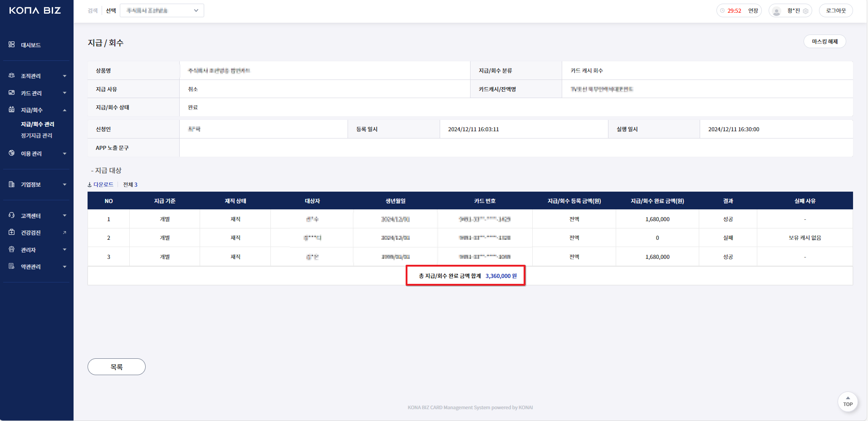
Task: Click the 성공 result in row 3
Action: (728, 257)
